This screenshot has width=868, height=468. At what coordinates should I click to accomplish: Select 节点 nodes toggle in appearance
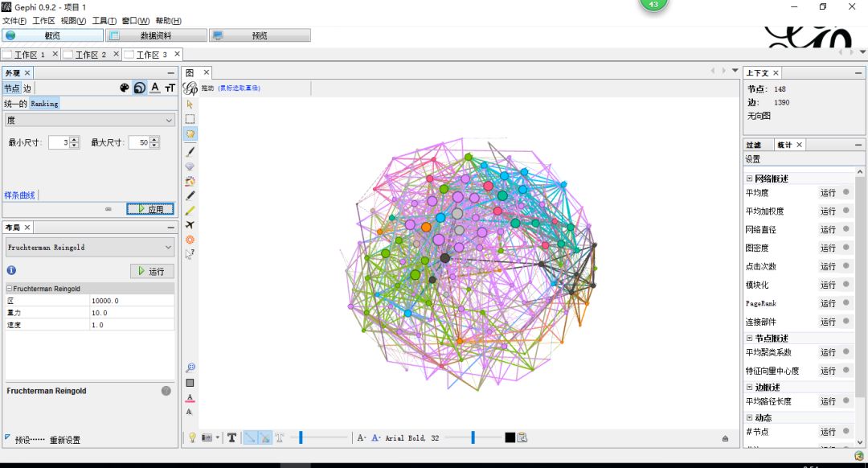pyautogui.click(x=11, y=88)
